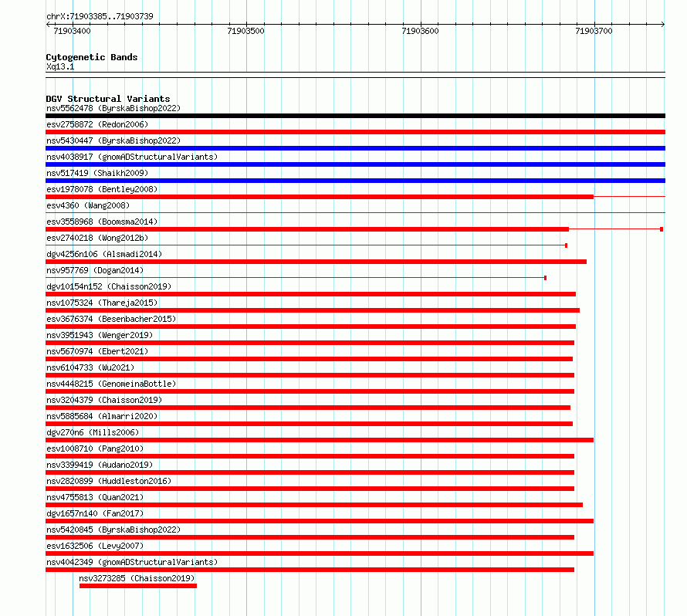Open variant esv1978078 (Bentley2008)
The width and height of the screenshot is (687, 616).
pos(102,189)
